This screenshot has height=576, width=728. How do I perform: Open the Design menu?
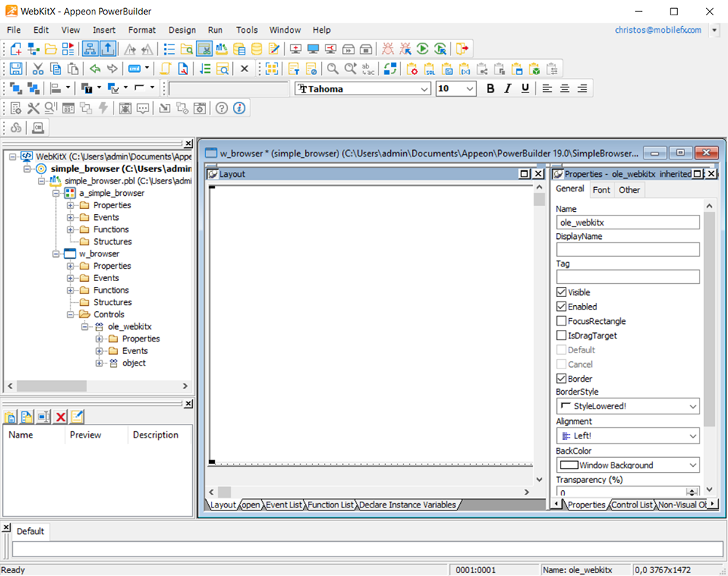(x=182, y=30)
